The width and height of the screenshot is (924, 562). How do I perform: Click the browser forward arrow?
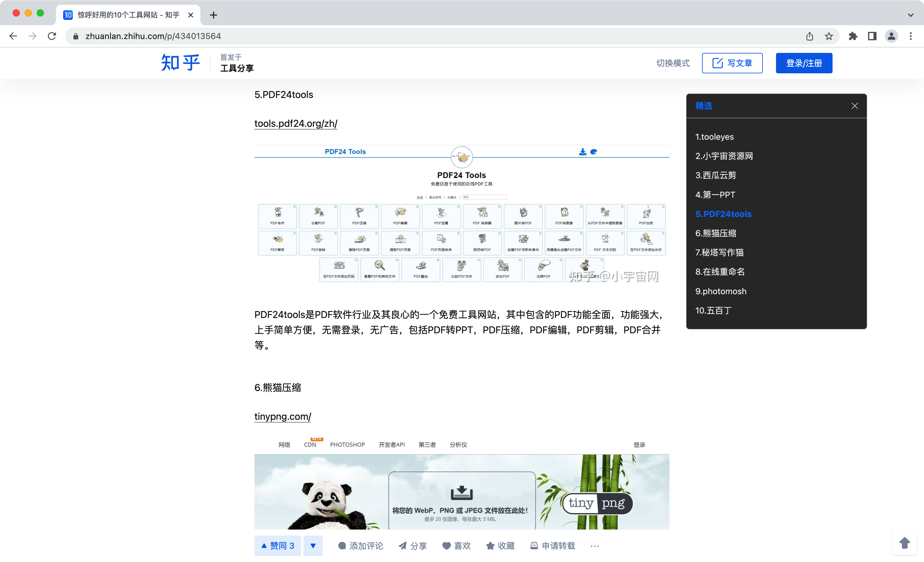(32, 36)
